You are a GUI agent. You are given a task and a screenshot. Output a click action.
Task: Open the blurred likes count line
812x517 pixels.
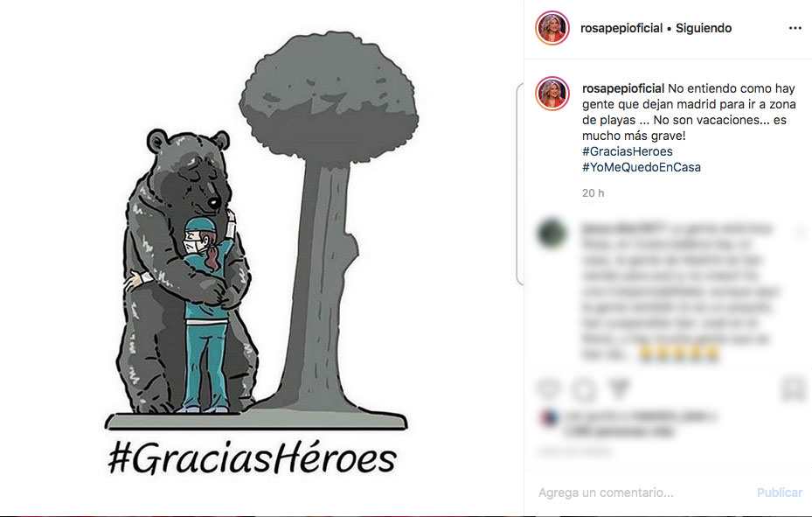coord(641,423)
